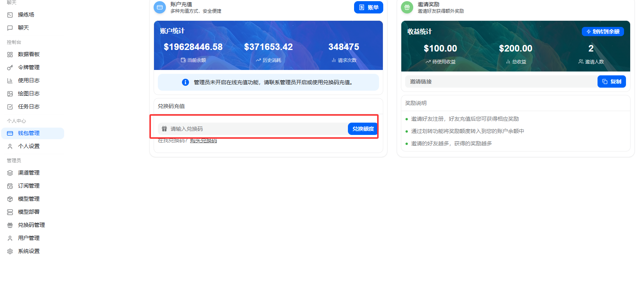This screenshot has height=291, width=644.
Task: Click the 钱包管理 card icon
Action: 10,133
